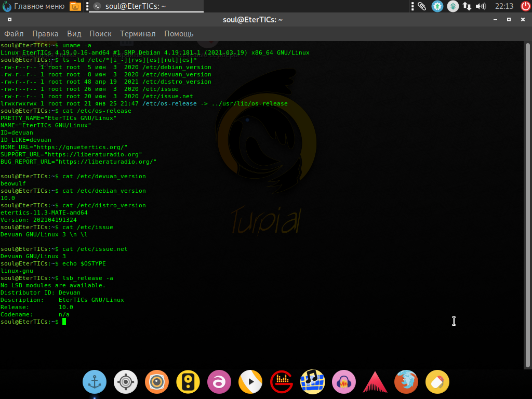Click the Release: 10.0 line
532x399 pixels.
37,307
